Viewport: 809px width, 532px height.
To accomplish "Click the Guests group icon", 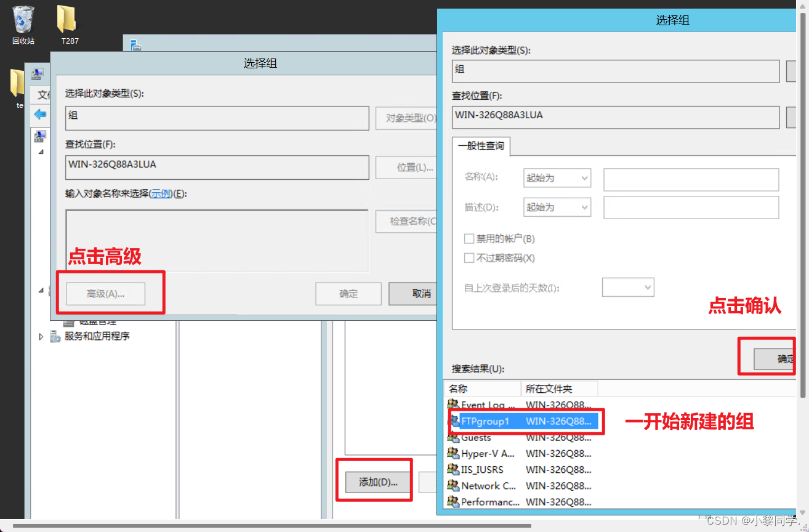I will 454,437.
